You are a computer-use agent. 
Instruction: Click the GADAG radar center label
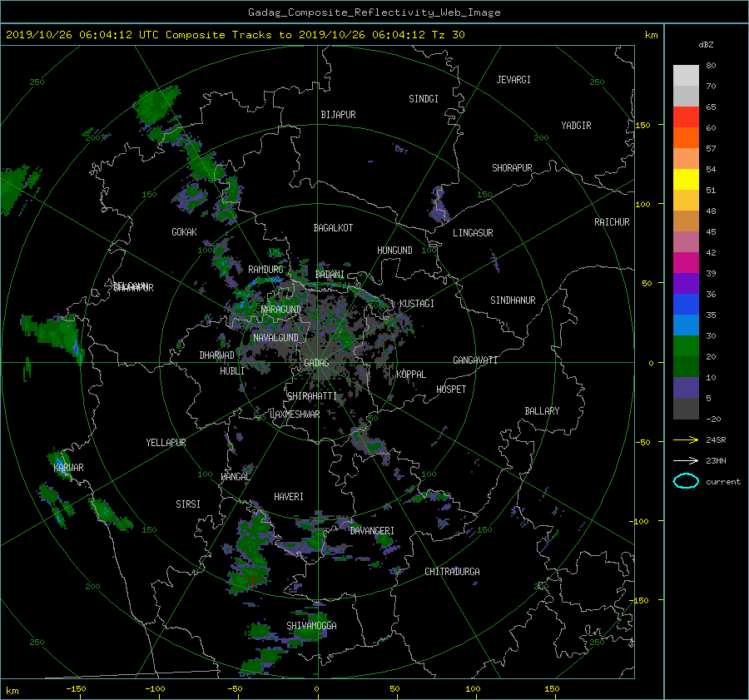coord(316,363)
